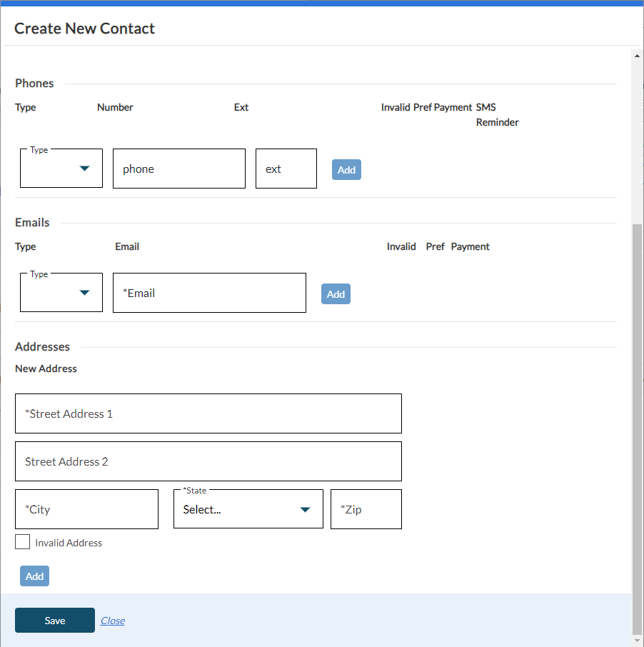Click the *Zip input field

(366, 509)
